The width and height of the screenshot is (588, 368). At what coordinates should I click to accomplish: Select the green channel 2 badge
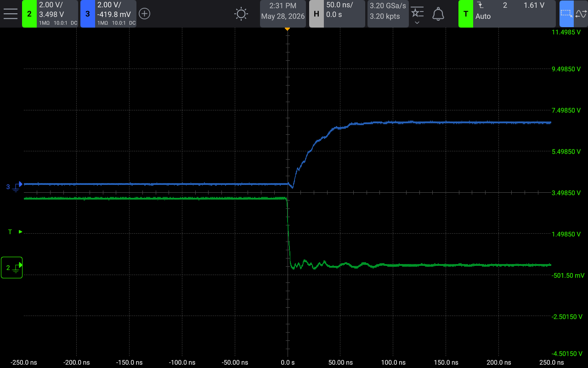(29, 14)
